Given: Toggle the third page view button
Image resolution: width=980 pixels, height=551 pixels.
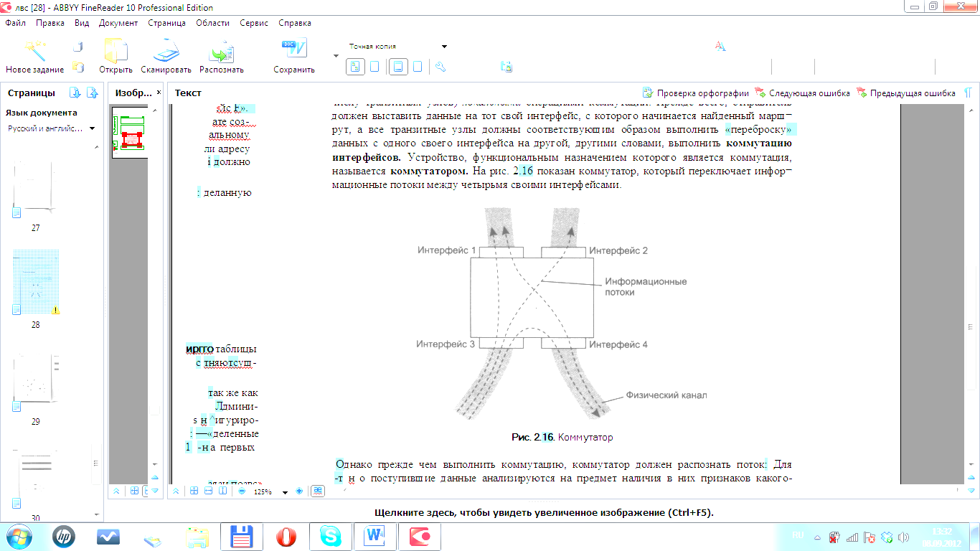Looking at the screenshot, I should click(x=398, y=67).
